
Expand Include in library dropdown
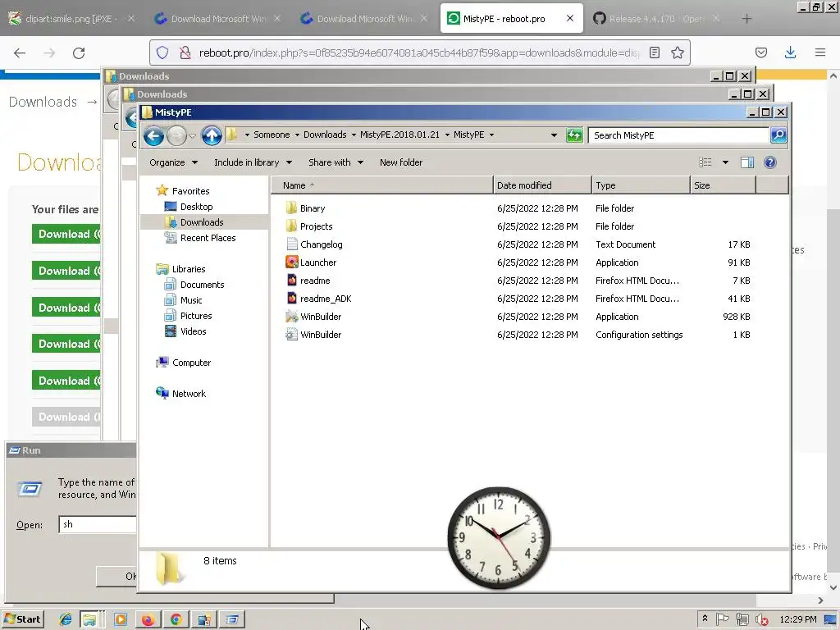(x=253, y=162)
